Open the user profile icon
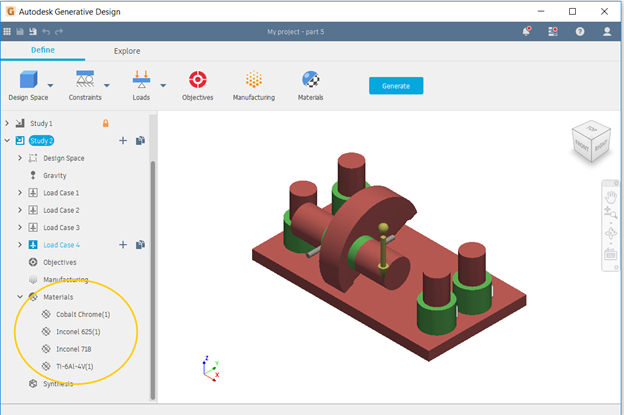Screen dimensions: 624x415 click(607, 31)
